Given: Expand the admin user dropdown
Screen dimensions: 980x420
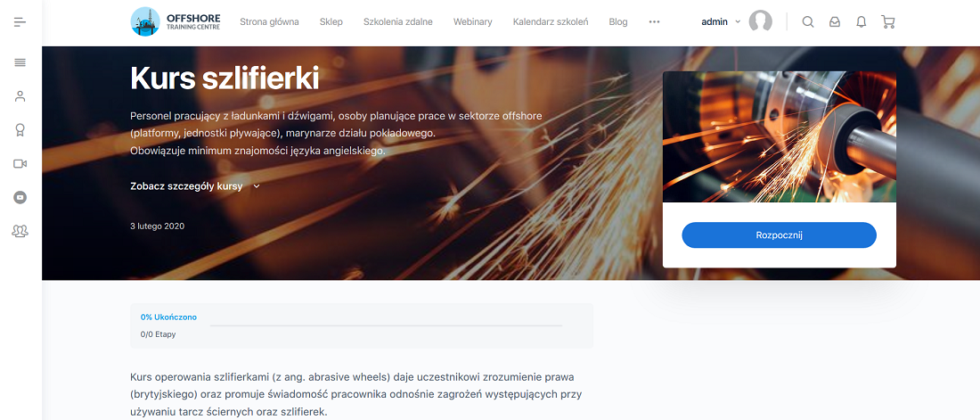Looking at the screenshot, I should click(721, 21).
